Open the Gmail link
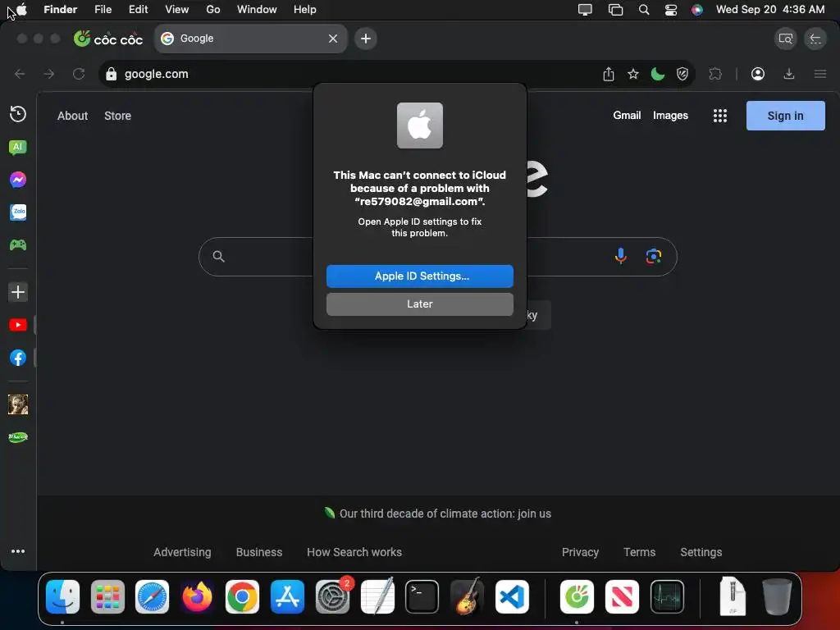 [627, 115]
